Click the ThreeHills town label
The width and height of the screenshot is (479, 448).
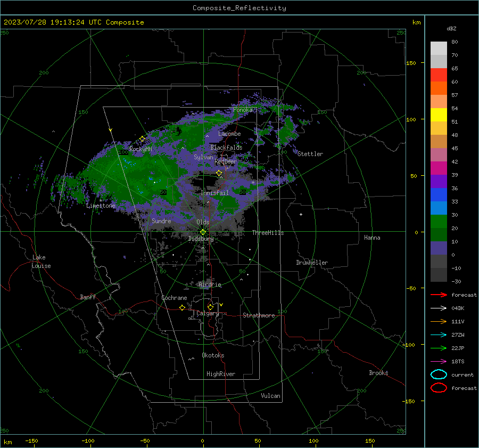[268, 233]
